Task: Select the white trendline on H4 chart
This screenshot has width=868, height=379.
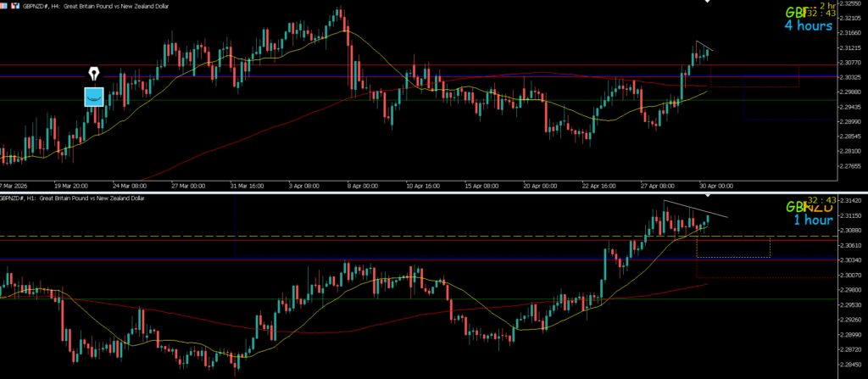Action: [704, 46]
